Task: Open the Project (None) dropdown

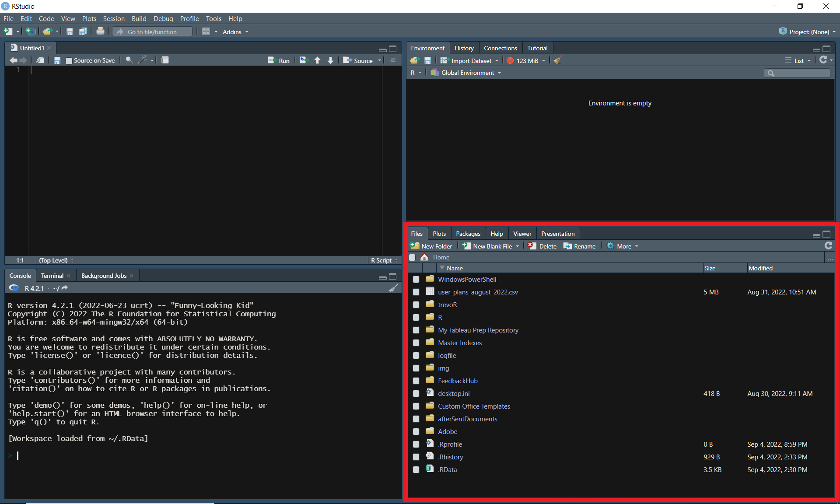Action: [808, 32]
